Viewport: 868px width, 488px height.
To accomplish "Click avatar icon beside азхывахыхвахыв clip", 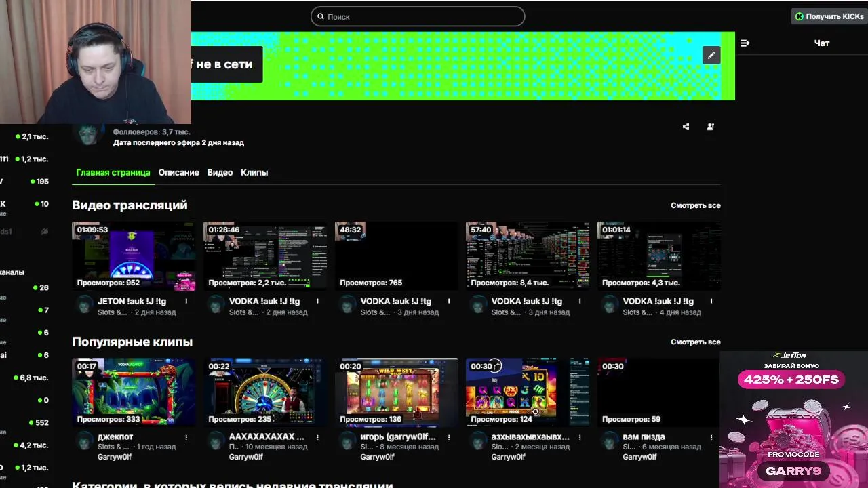I will [478, 442].
